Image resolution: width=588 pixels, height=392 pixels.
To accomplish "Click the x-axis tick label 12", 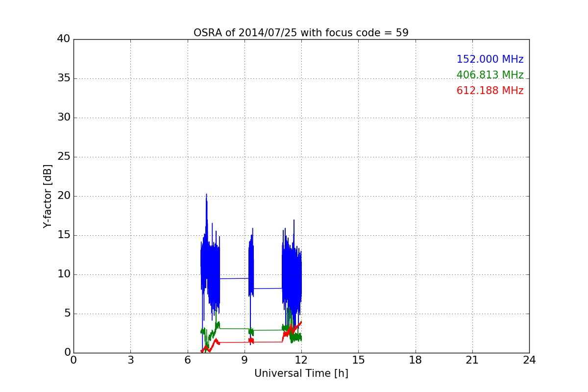I will pos(301,360).
